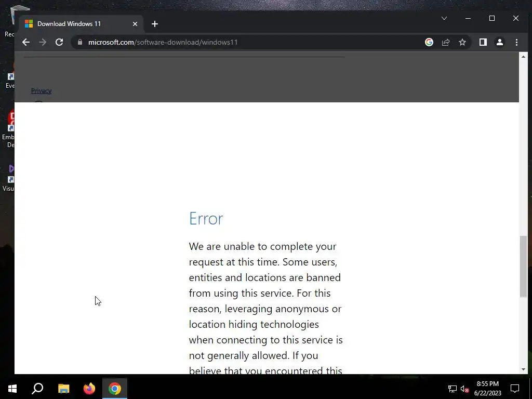This screenshot has width=532, height=399.
Task: Click the muted volume tray icon
Action: (464, 389)
